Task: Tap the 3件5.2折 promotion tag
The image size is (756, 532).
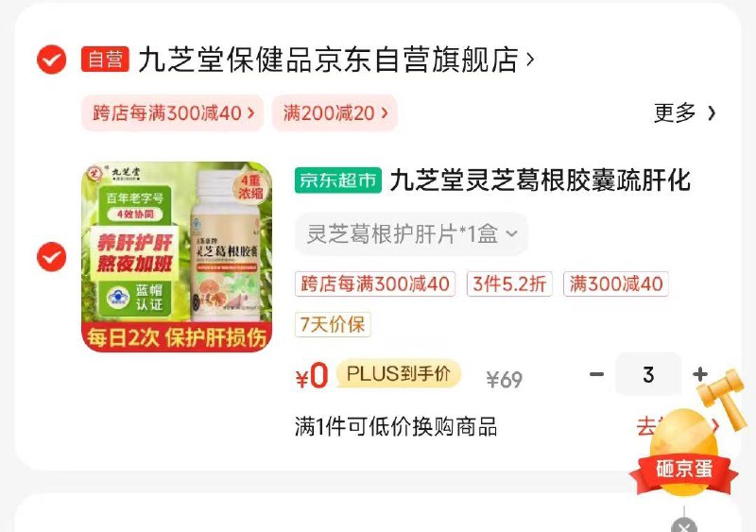Action: click(509, 283)
